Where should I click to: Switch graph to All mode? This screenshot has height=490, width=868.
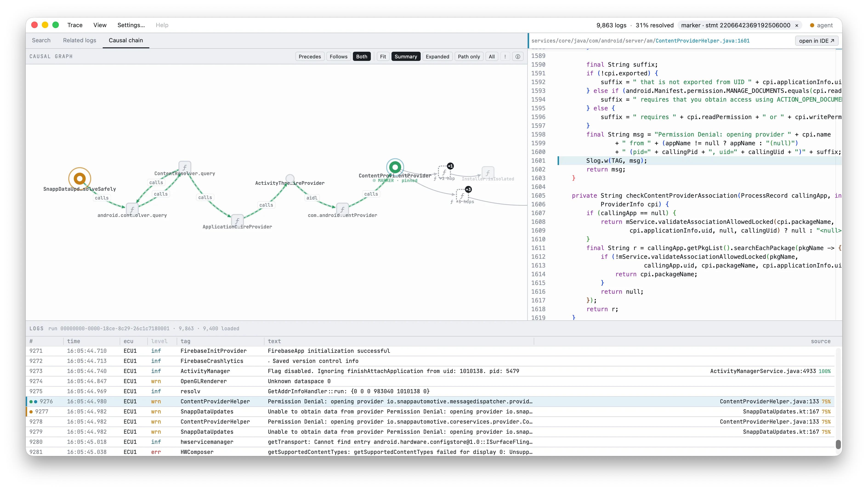click(x=492, y=57)
